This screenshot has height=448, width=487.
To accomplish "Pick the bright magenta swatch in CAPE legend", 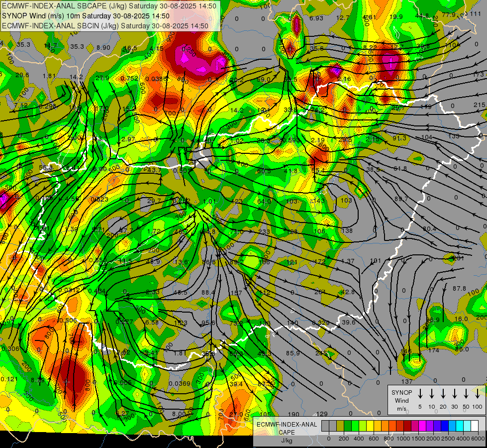I will pos(422,426).
